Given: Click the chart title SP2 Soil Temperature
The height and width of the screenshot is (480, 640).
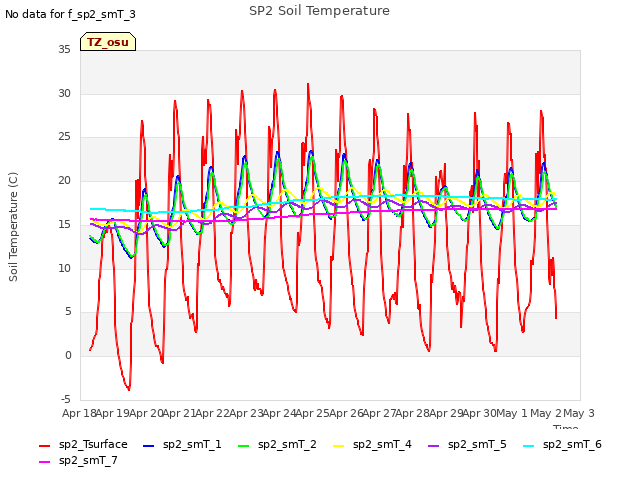Looking at the screenshot, I should (319, 11).
